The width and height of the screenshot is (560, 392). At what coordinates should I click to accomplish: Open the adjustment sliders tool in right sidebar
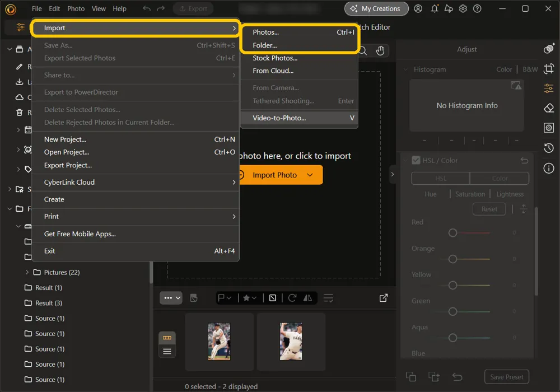[x=549, y=88]
